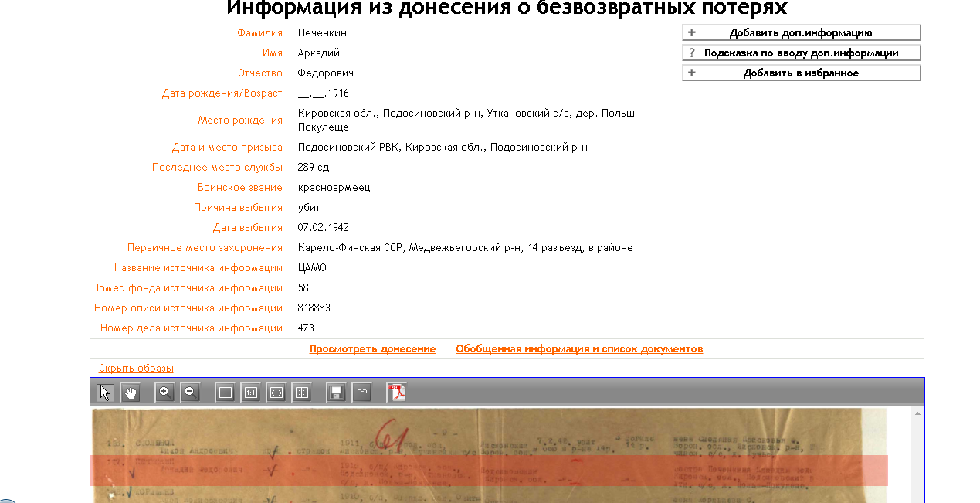The width and height of the screenshot is (980, 503).
Task: Open 'Подсказка по вводу доп.информации' help
Action: point(801,53)
